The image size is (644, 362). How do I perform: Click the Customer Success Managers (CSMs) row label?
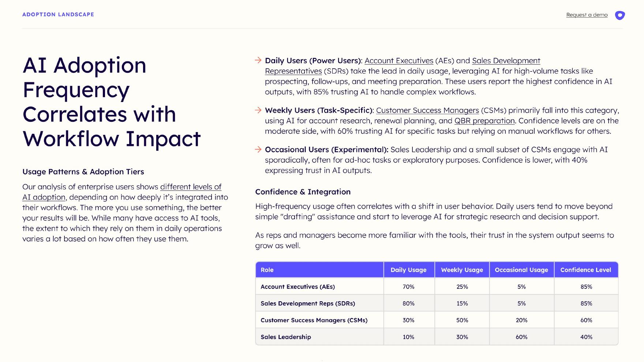coord(314,320)
